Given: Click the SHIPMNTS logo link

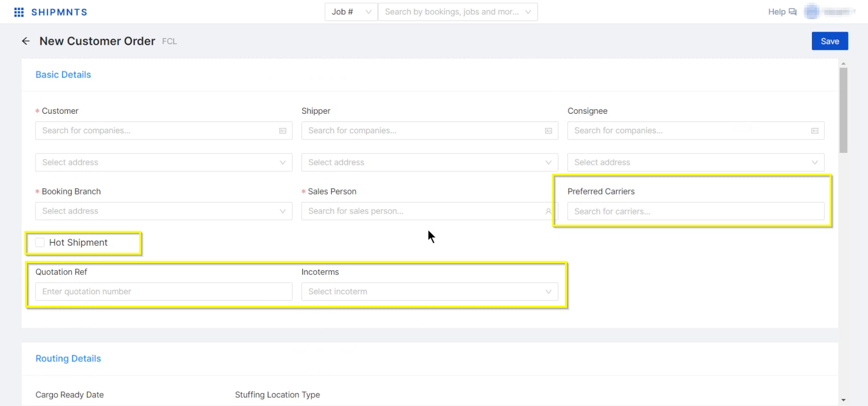Looking at the screenshot, I should (59, 12).
